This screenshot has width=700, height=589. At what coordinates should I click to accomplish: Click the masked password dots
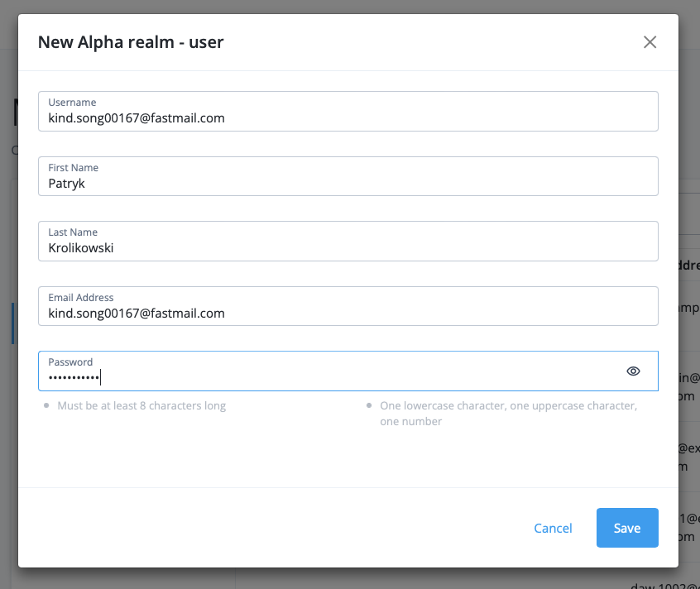(x=74, y=378)
